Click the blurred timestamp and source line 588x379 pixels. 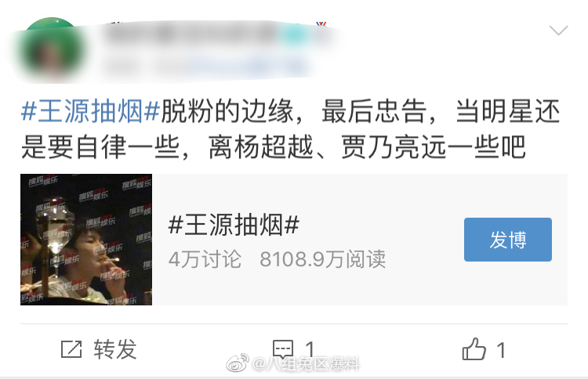pyautogui.click(x=206, y=67)
